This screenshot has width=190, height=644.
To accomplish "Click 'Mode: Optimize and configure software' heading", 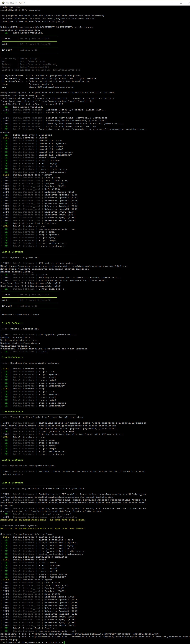I will pos(28,465).
